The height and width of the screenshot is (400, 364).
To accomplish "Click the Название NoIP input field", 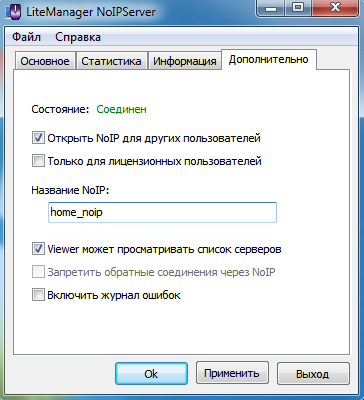I will tap(162, 212).
